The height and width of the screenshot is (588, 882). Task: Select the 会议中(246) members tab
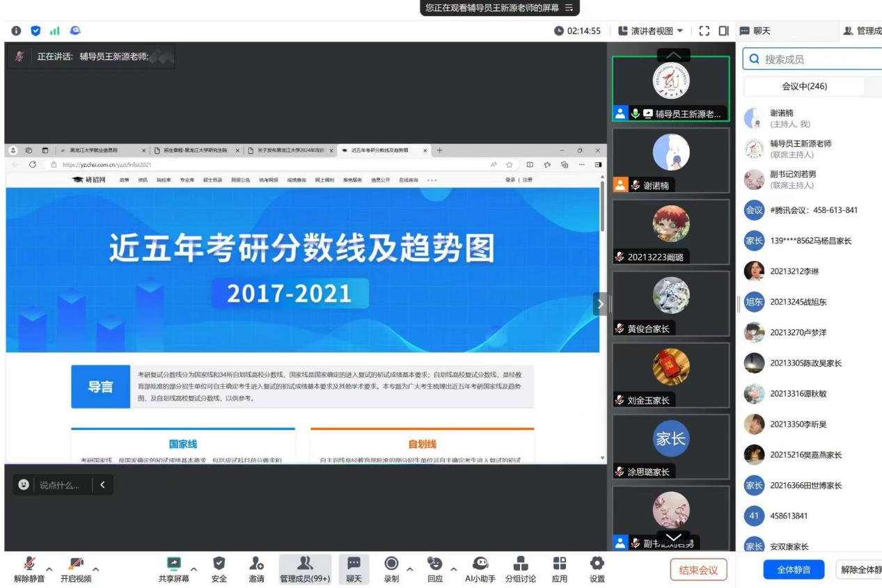coord(804,86)
